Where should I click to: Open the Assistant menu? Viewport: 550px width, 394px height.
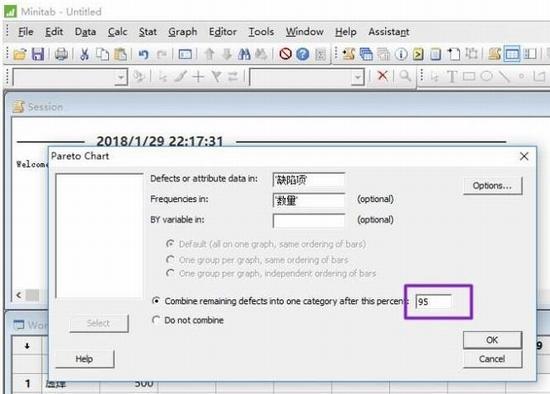tap(389, 32)
